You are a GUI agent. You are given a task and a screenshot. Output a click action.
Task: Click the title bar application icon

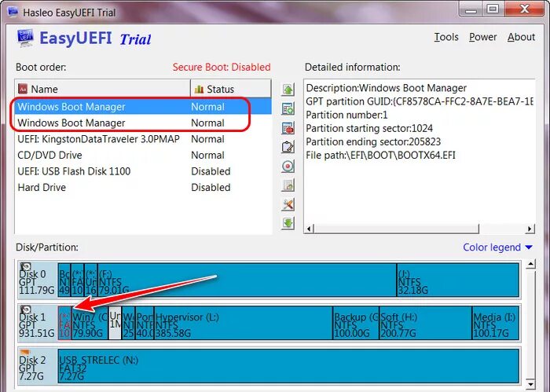click(x=13, y=12)
